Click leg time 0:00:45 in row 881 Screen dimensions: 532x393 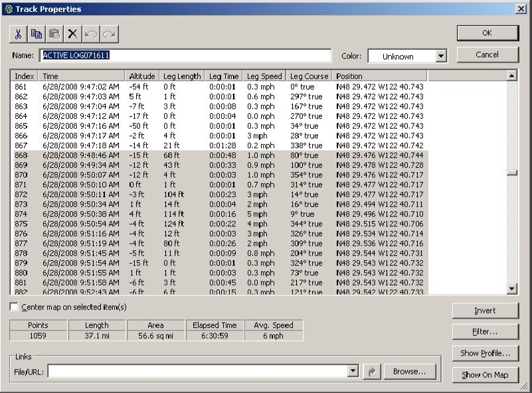(x=222, y=283)
